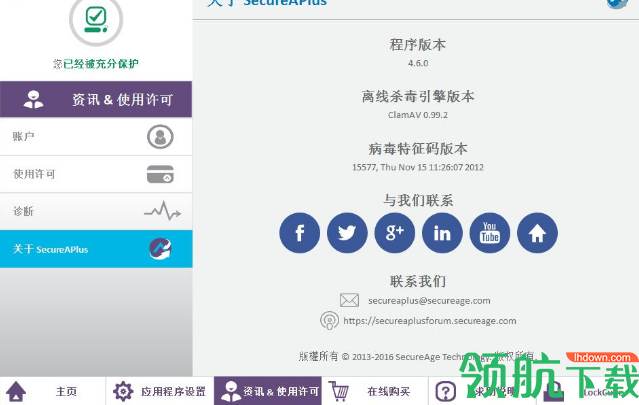639x405 pixels.
Task: Open the Google Plus social icon
Action: pos(394,233)
